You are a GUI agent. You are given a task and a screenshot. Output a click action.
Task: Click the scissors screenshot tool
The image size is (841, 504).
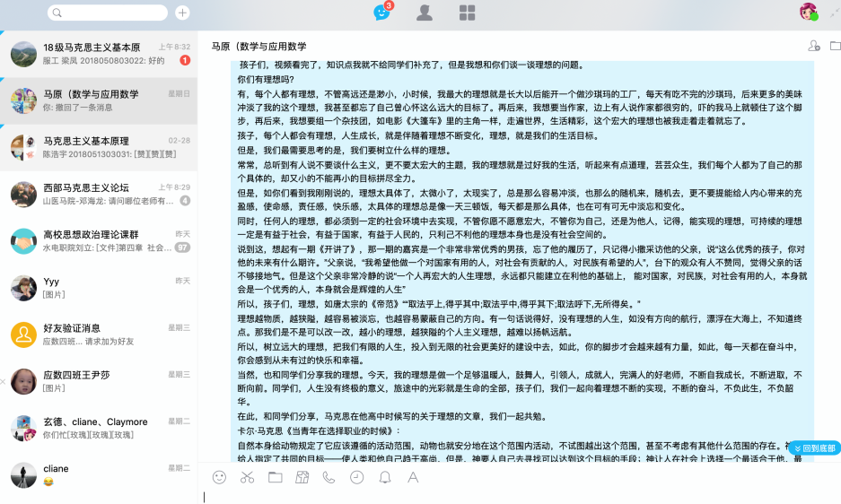pyautogui.click(x=248, y=477)
